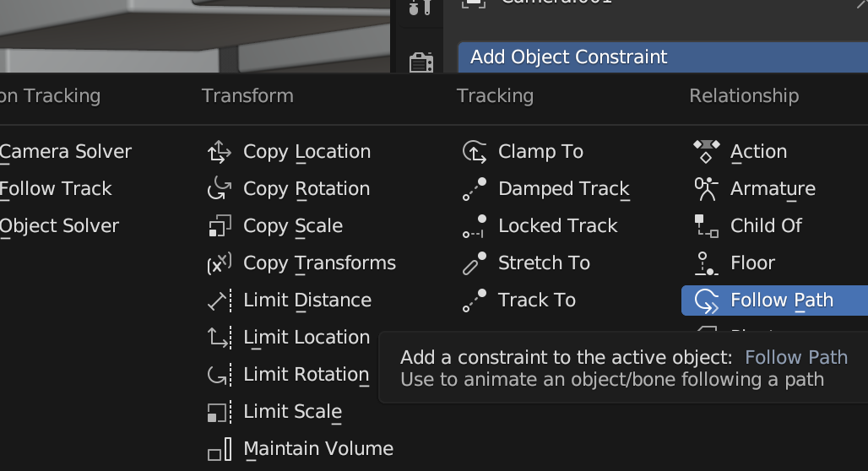Click the Copy Rotation constraint icon
Screen dimensions: 868x471
[220, 189]
